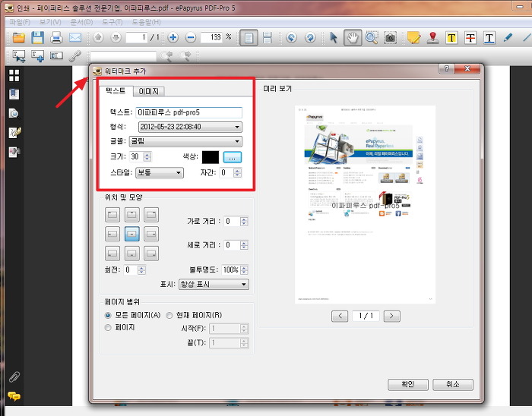The height and width of the screenshot is (416, 532).
Task: Confirm with the 확인 button
Action: coord(408,384)
